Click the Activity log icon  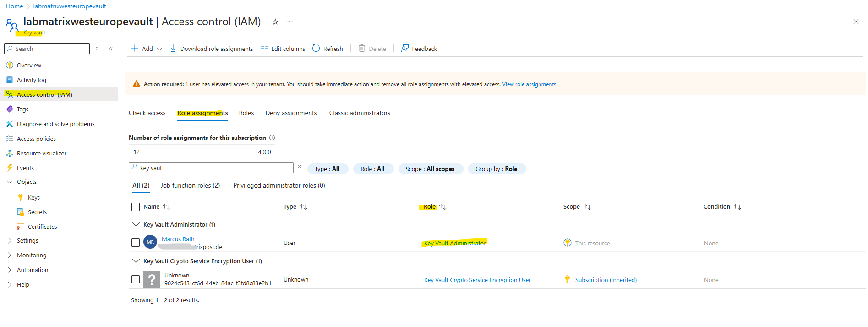[x=10, y=80]
